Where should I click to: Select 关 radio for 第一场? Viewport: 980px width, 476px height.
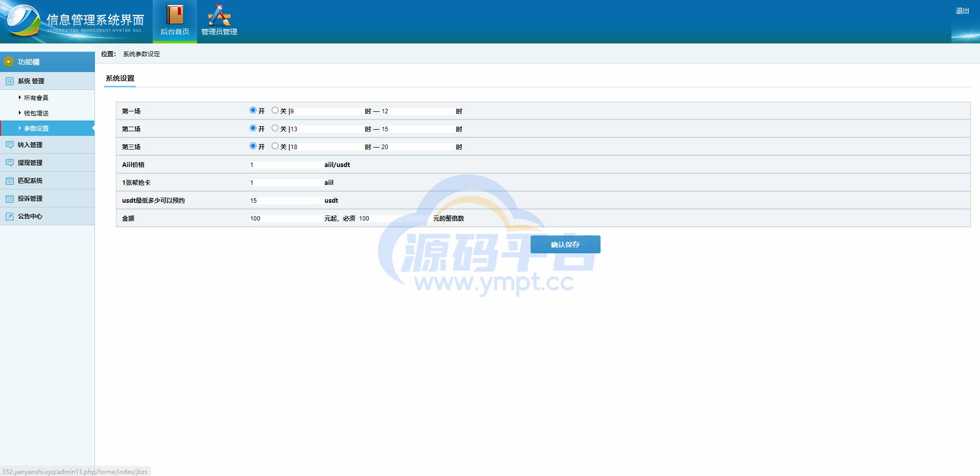(x=275, y=110)
